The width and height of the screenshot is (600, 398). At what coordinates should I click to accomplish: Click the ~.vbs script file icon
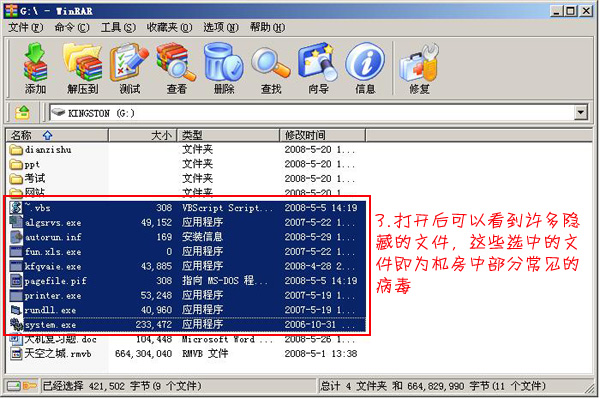(16, 208)
